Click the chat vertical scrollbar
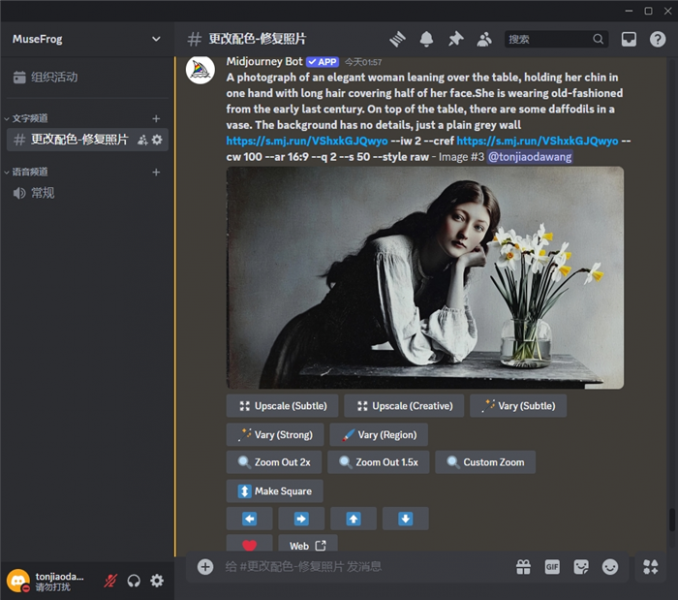678x600 pixels. pyautogui.click(x=672, y=519)
